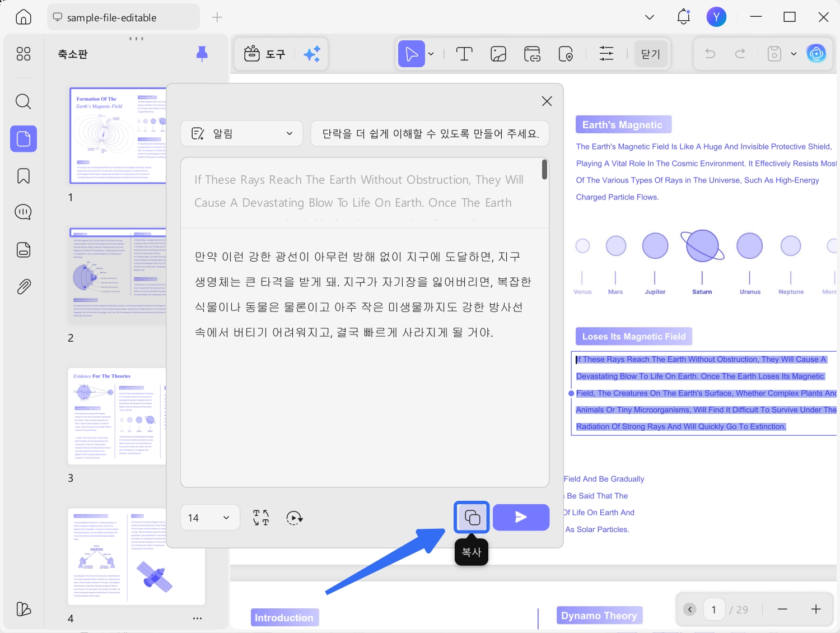The height and width of the screenshot is (633, 840).
Task: Open the attachments paperclip panel
Action: (24, 287)
